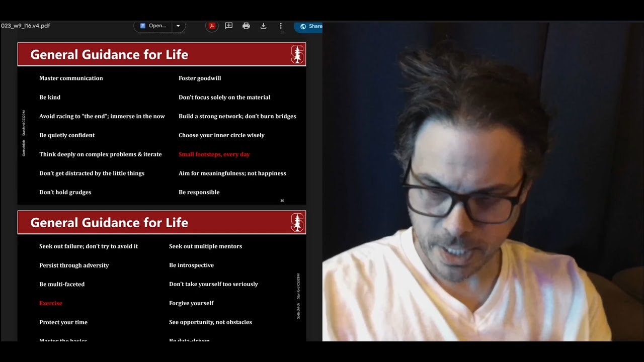Click 'Don't hold grudges' text
Image resolution: width=644 pixels, height=362 pixels.
65,192
